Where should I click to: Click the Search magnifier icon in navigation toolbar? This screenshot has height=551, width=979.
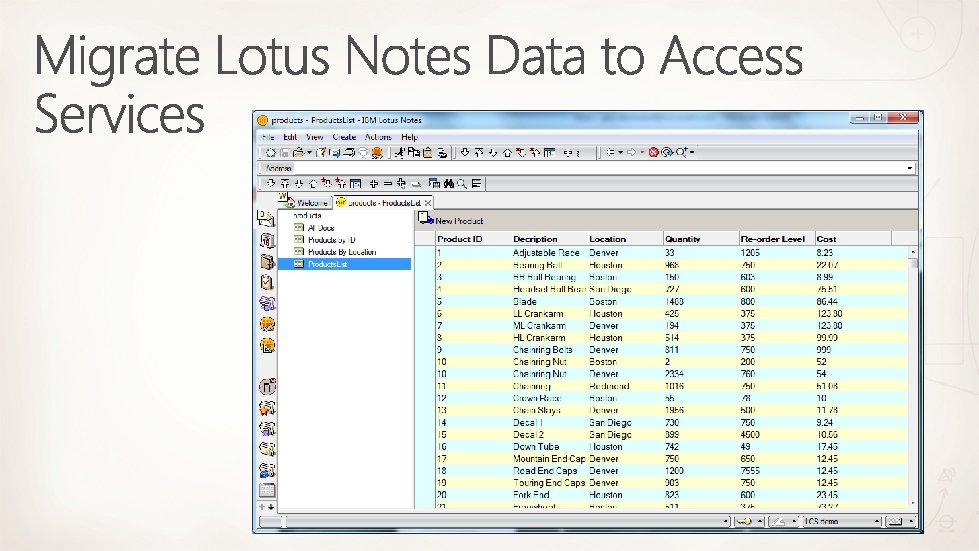tap(681, 152)
